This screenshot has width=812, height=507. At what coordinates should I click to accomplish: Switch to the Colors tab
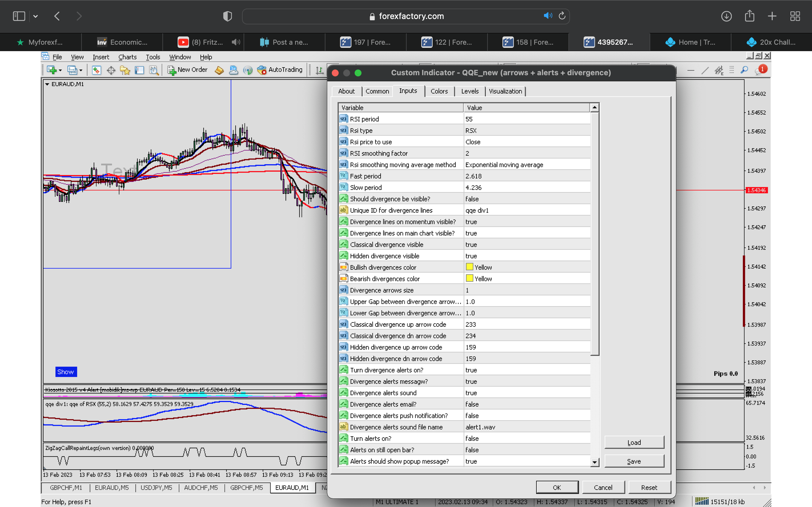pyautogui.click(x=439, y=91)
